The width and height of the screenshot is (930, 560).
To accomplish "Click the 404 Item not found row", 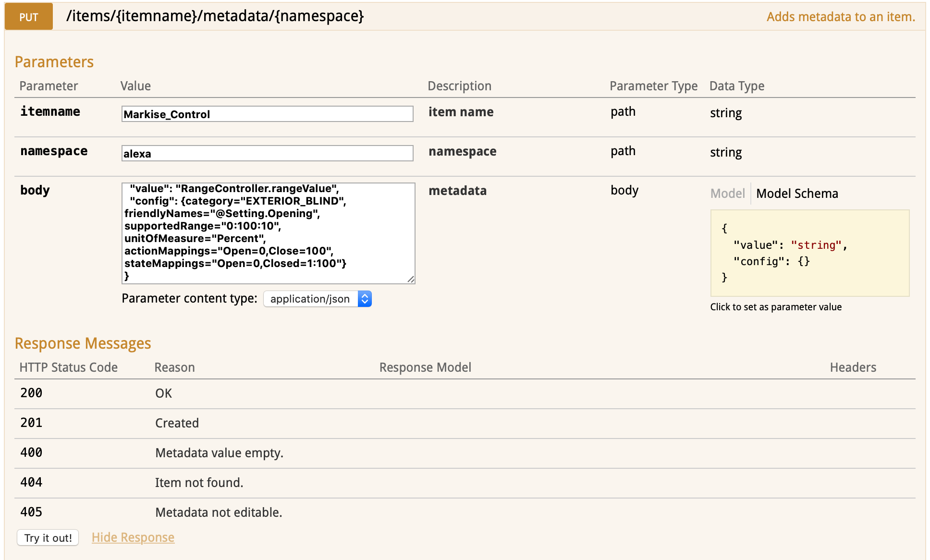I will [199, 483].
